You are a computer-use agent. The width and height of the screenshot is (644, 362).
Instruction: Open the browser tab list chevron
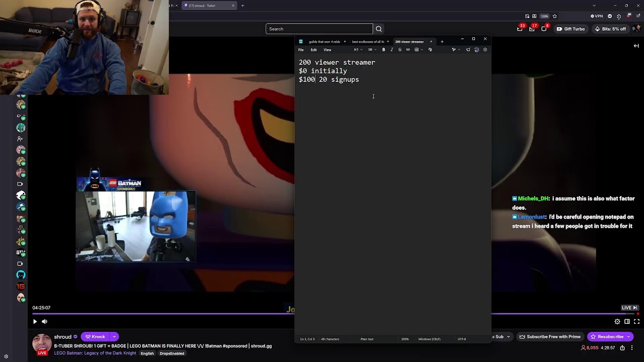click(595, 6)
